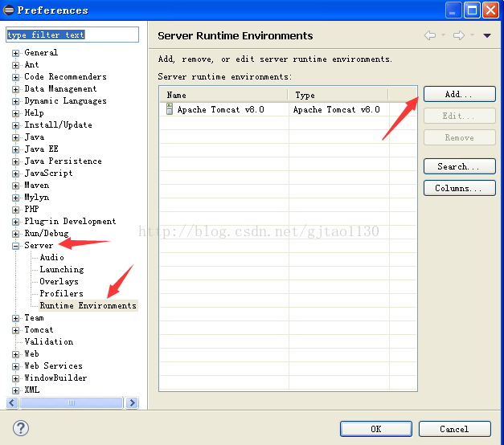The image size is (504, 445).
Task: Click the back navigation arrow icon
Action: coord(430,35)
